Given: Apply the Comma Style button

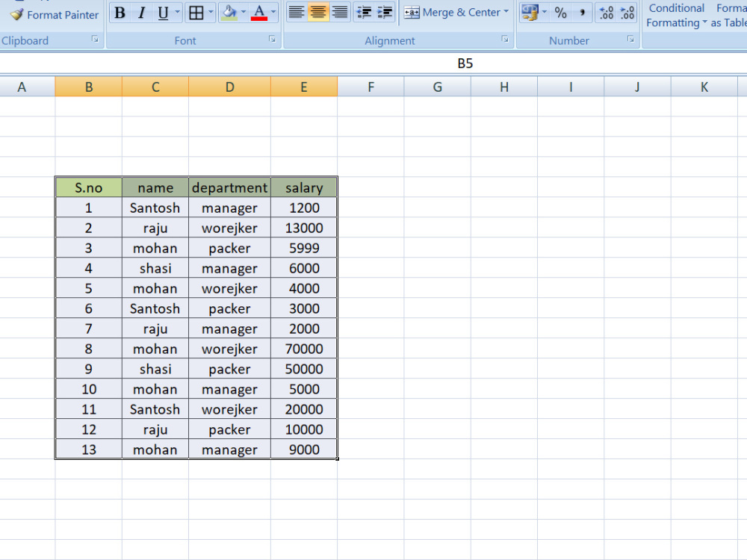Looking at the screenshot, I should coord(582,13).
